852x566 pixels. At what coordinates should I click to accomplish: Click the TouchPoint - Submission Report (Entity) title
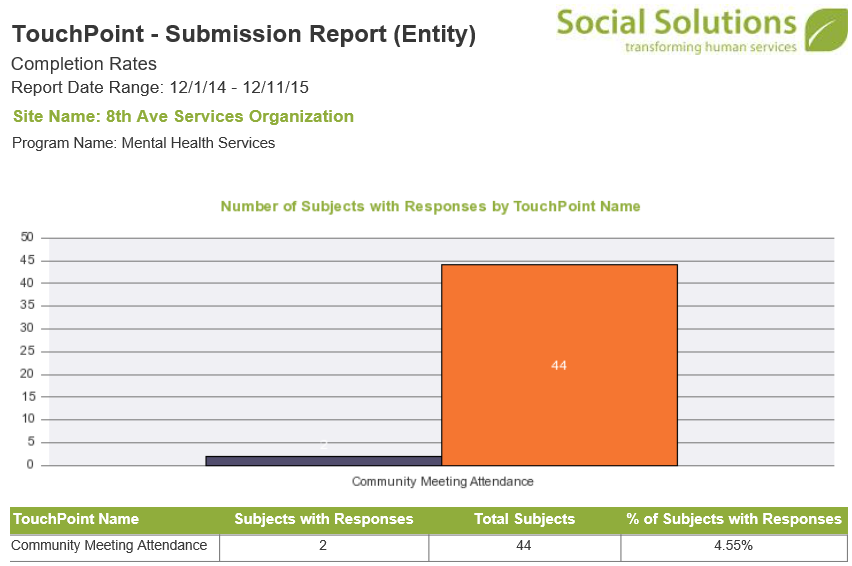click(x=244, y=34)
